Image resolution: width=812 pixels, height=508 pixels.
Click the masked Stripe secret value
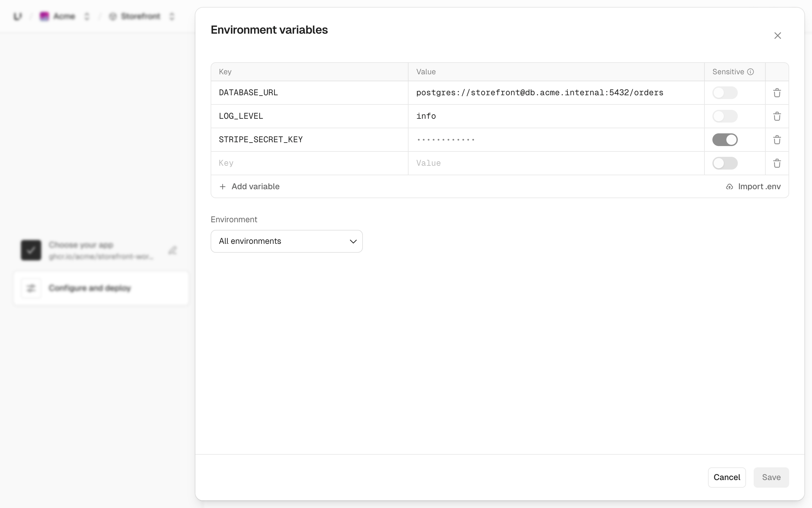[x=556, y=140]
